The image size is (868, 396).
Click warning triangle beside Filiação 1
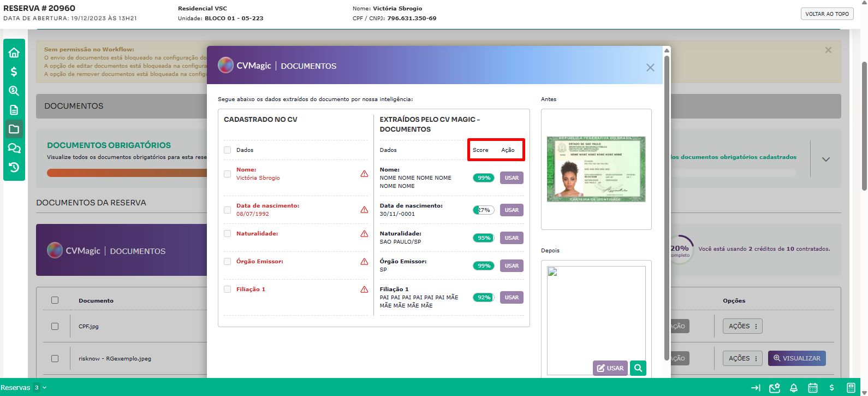pos(364,289)
